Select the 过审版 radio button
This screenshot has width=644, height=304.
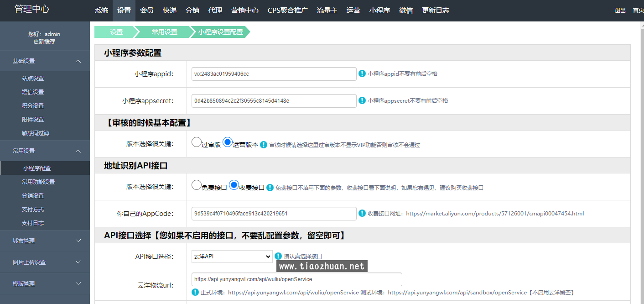[197, 142]
